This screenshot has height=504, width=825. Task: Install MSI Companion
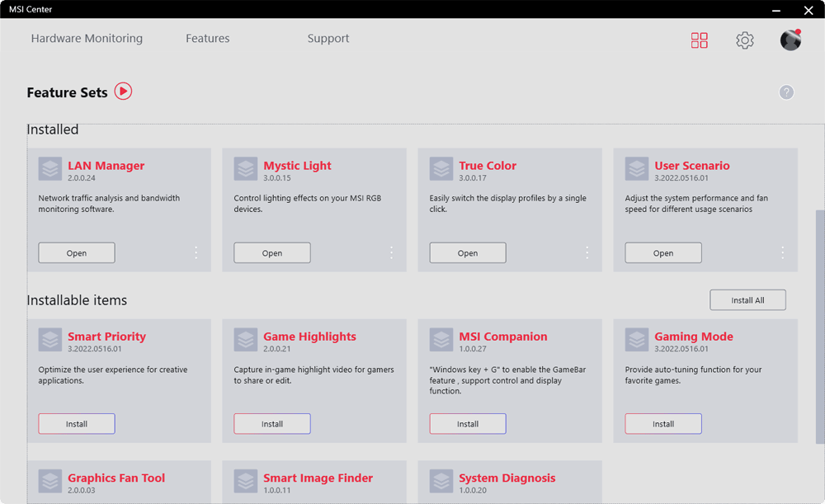468,424
